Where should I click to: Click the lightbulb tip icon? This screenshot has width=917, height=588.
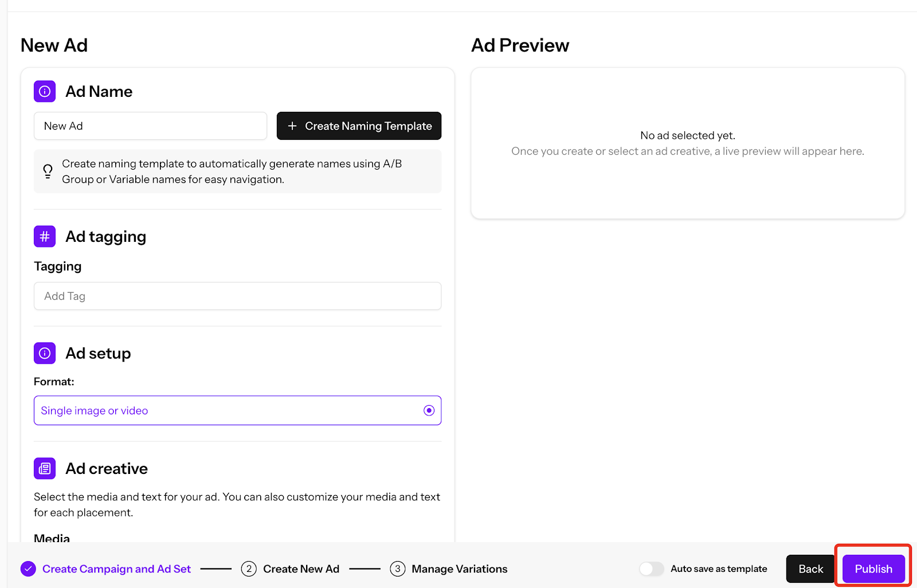[x=48, y=171]
